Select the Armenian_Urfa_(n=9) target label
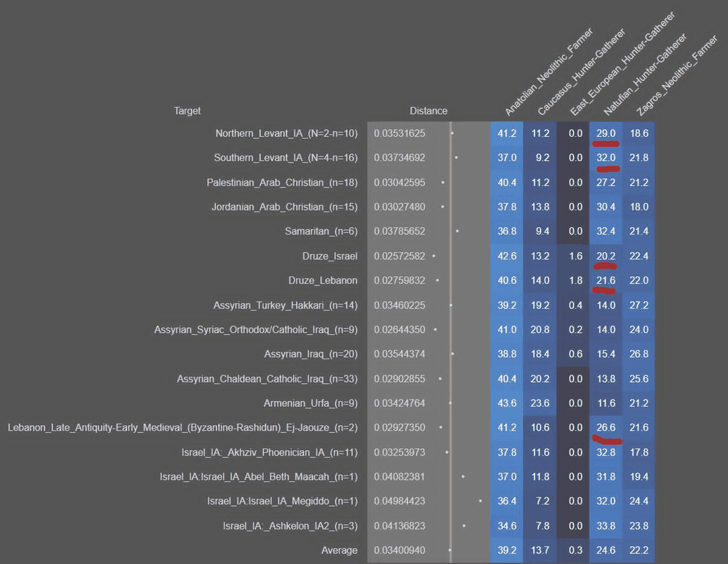 point(311,404)
